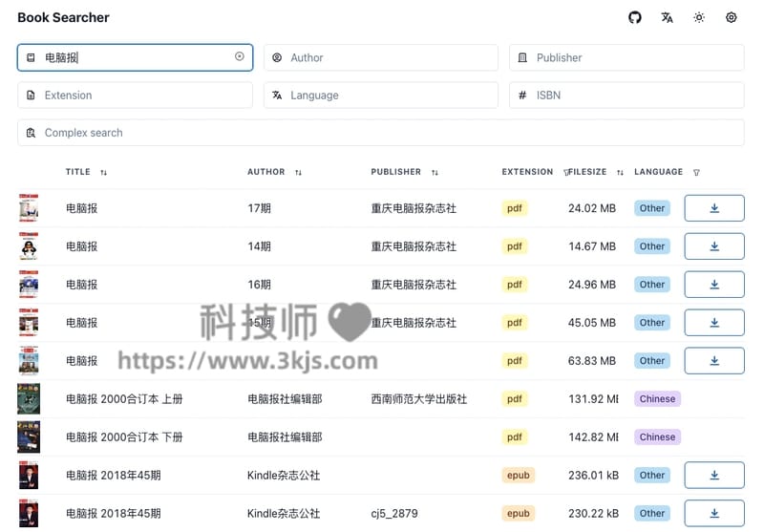Image resolution: width=764 pixels, height=532 pixels.
Task: Download the 电脑报 16期 book
Action: [x=714, y=284]
